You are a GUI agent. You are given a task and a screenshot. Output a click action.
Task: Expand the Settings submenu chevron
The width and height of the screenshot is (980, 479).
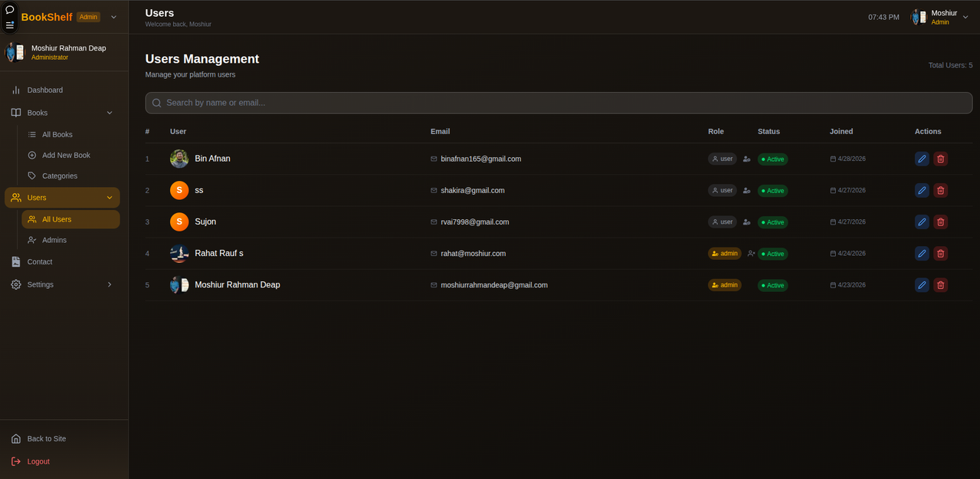click(110, 284)
